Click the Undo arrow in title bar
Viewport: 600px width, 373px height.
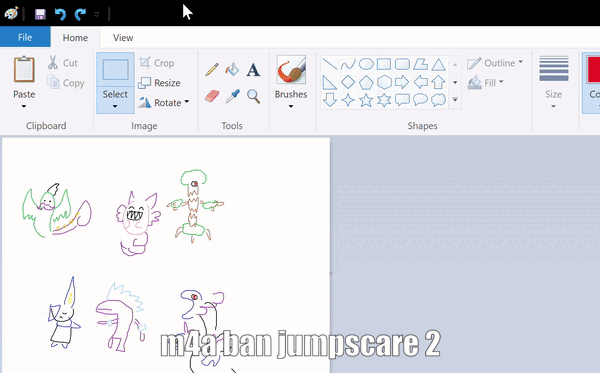(60, 14)
